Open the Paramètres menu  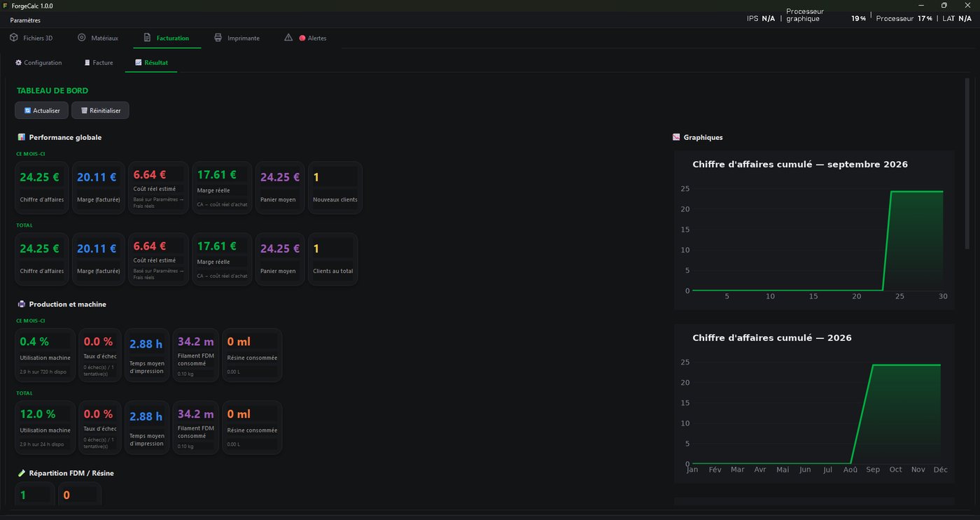tap(25, 20)
